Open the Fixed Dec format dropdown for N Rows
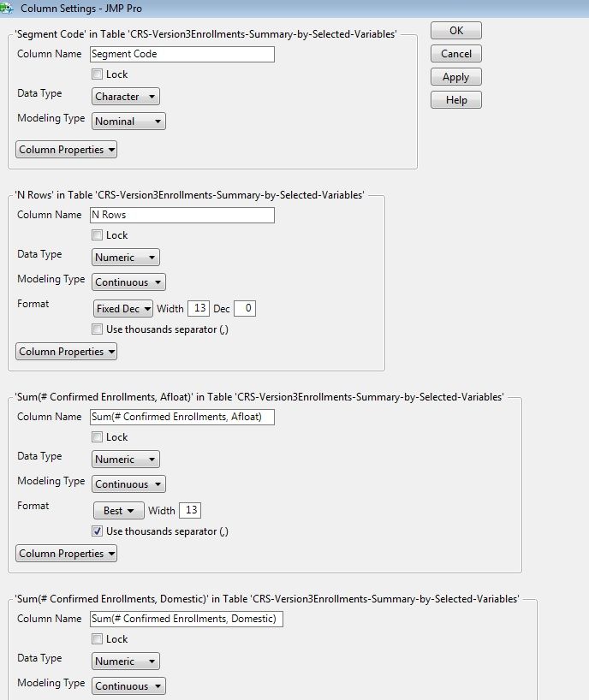This screenshot has height=700, width=589. [x=122, y=308]
